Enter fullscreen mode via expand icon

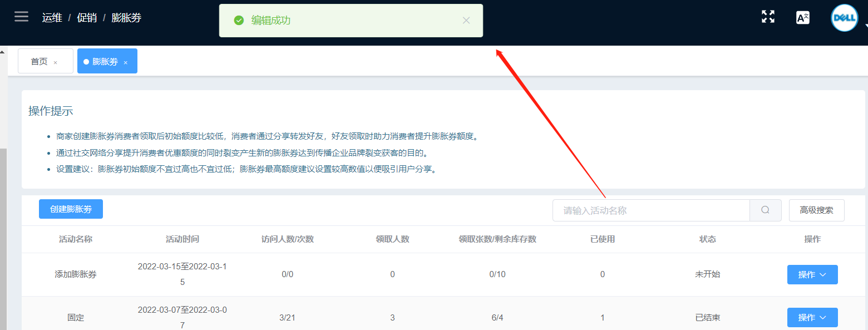(768, 17)
